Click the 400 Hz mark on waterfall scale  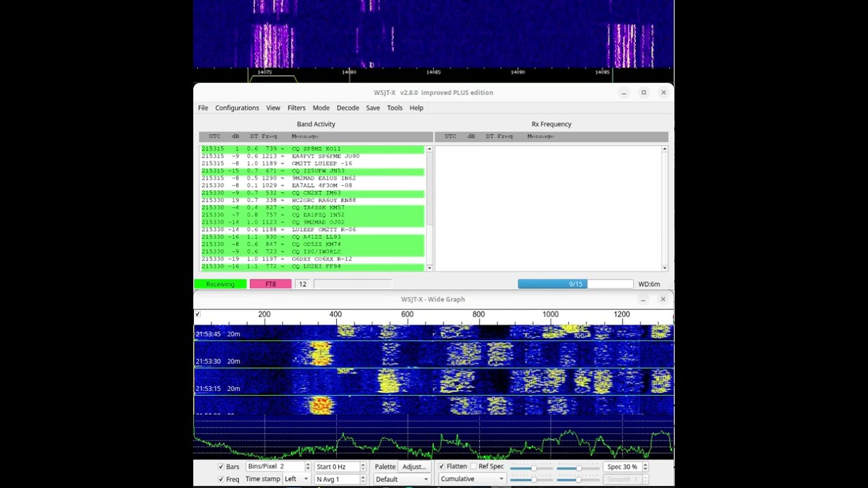pos(335,314)
